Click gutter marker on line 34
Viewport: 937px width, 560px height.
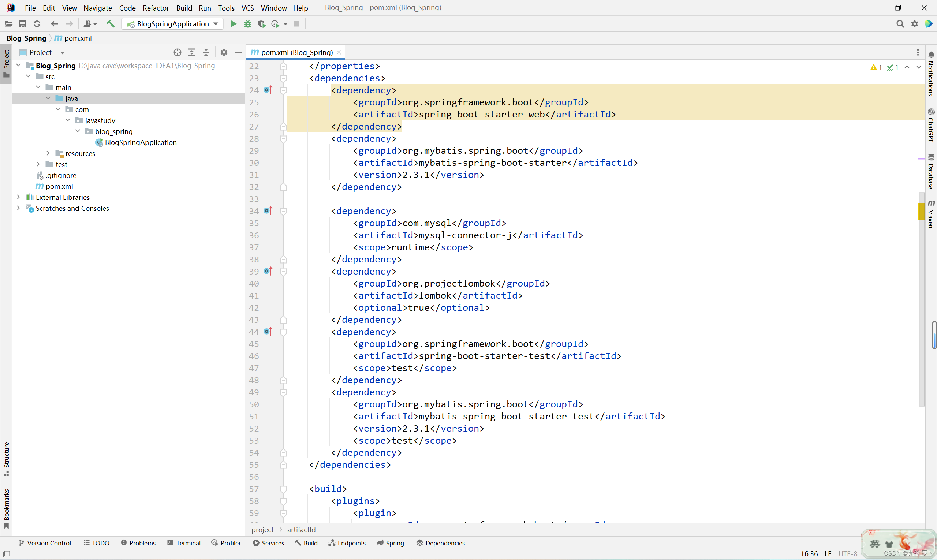[268, 210]
